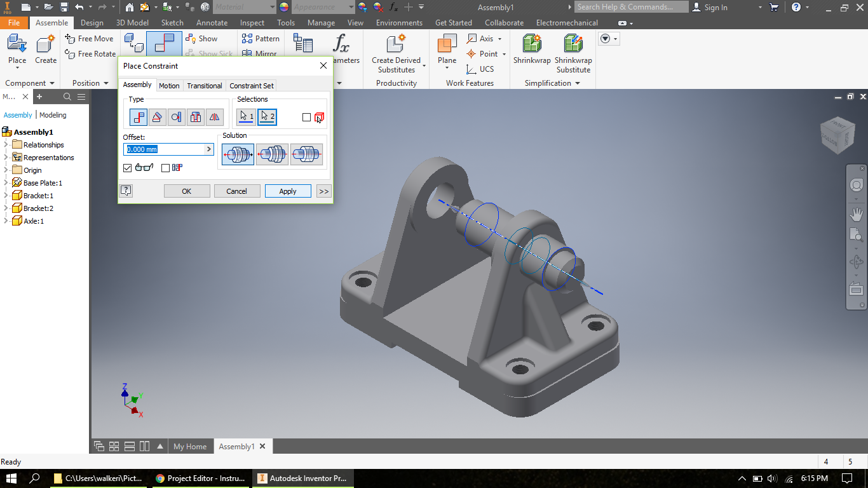Select the Aligned solution in Place Constraint
The height and width of the screenshot is (488, 868).
pos(272,153)
